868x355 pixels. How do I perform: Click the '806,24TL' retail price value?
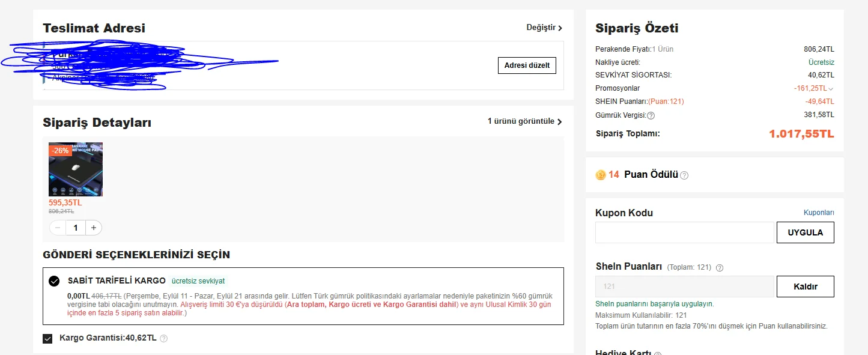(x=819, y=49)
